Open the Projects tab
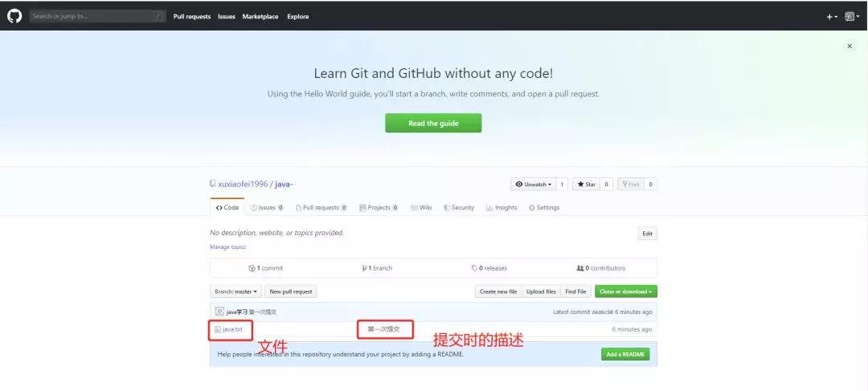This screenshot has height=391, width=868. [379, 207]
